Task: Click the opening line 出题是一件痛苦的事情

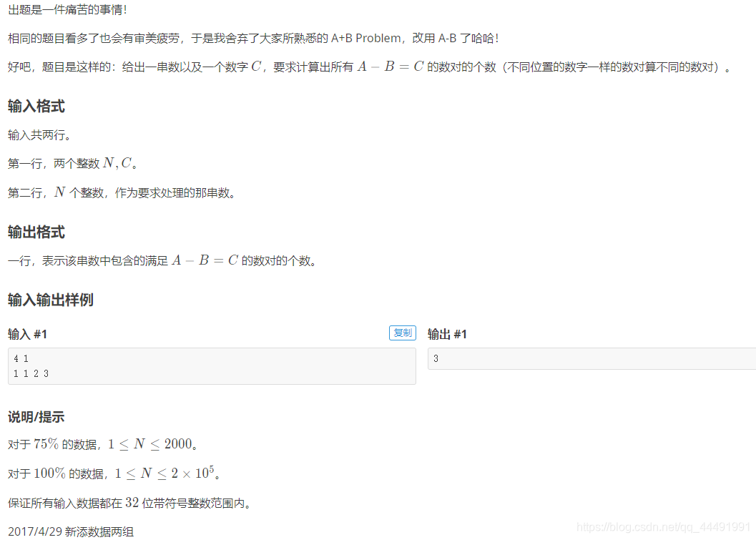Action: point(67,9)
